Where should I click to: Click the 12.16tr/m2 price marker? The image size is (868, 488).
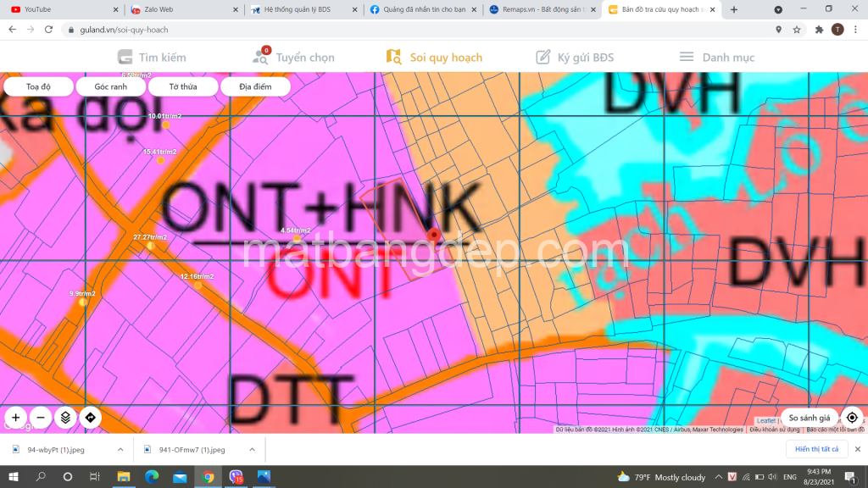(x=198, y=285)
